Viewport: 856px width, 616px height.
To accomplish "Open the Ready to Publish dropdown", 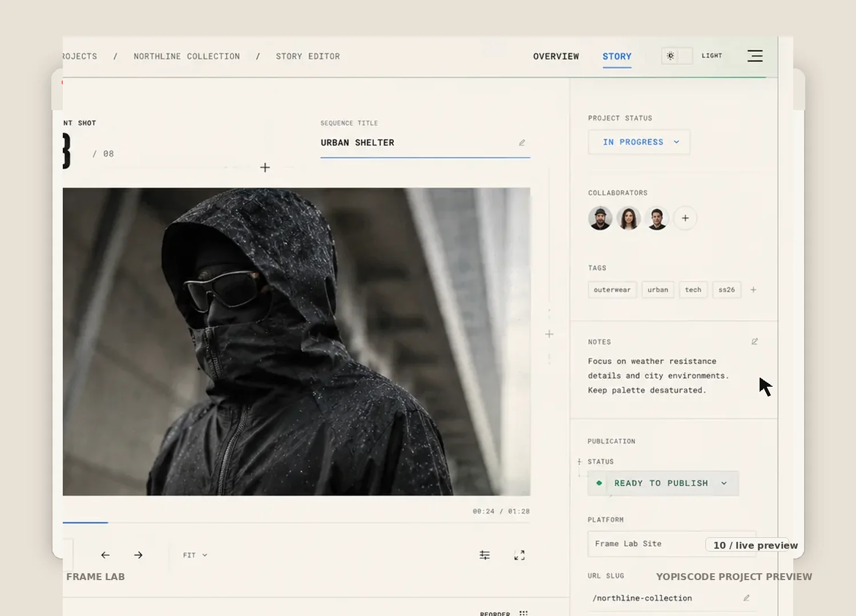I will (663, 483).
